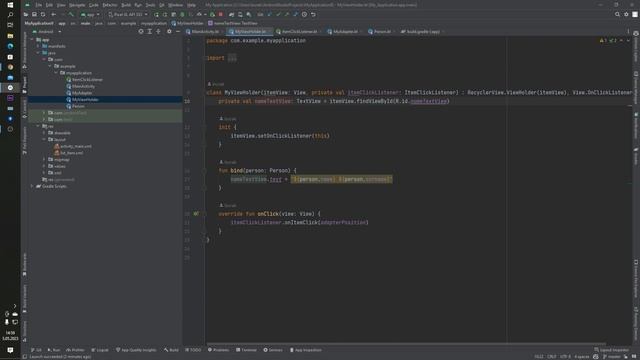
Task: Collapse the java folder node
Action: [38, 53]
